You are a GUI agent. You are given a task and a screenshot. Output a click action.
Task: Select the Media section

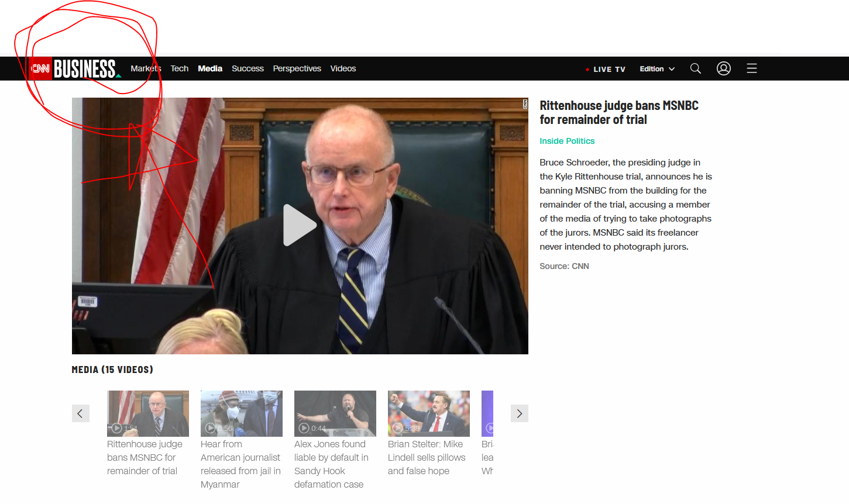(210, 68)
